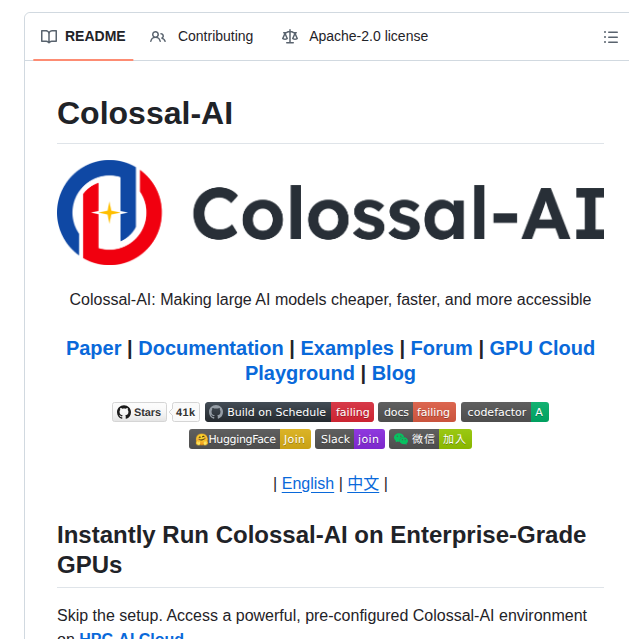Open the Build on Schedule failing badge
629x639 pixels.
(x=289, y=412)
